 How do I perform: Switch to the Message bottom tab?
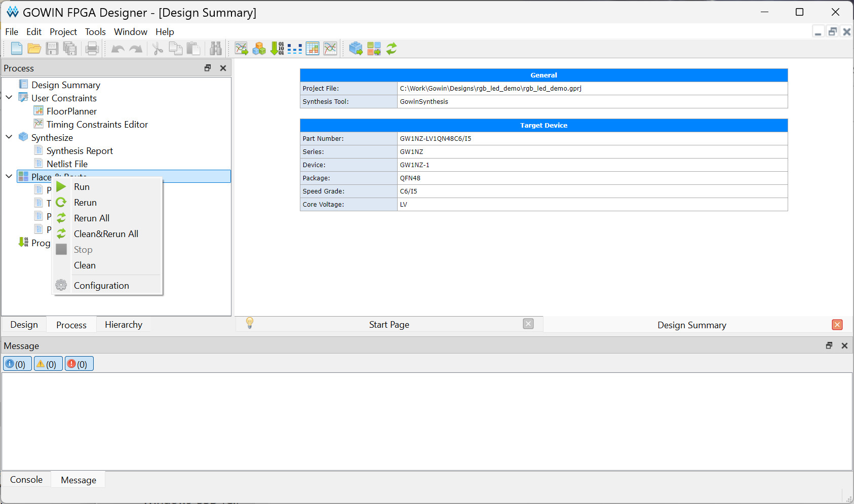[79, 480]
